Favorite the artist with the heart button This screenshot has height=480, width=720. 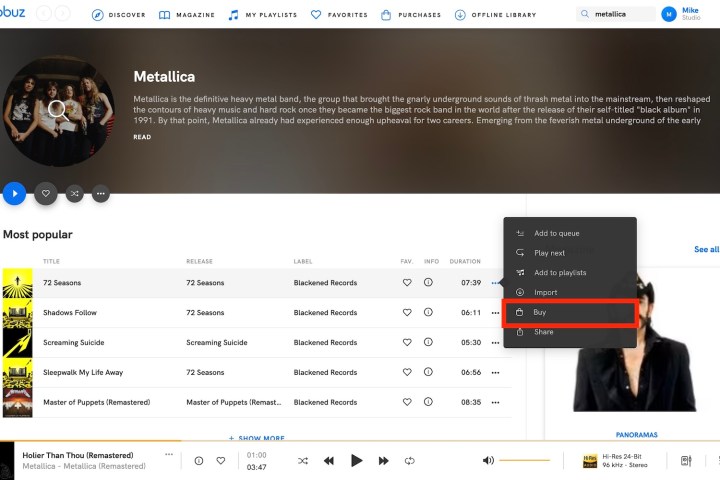45,194
